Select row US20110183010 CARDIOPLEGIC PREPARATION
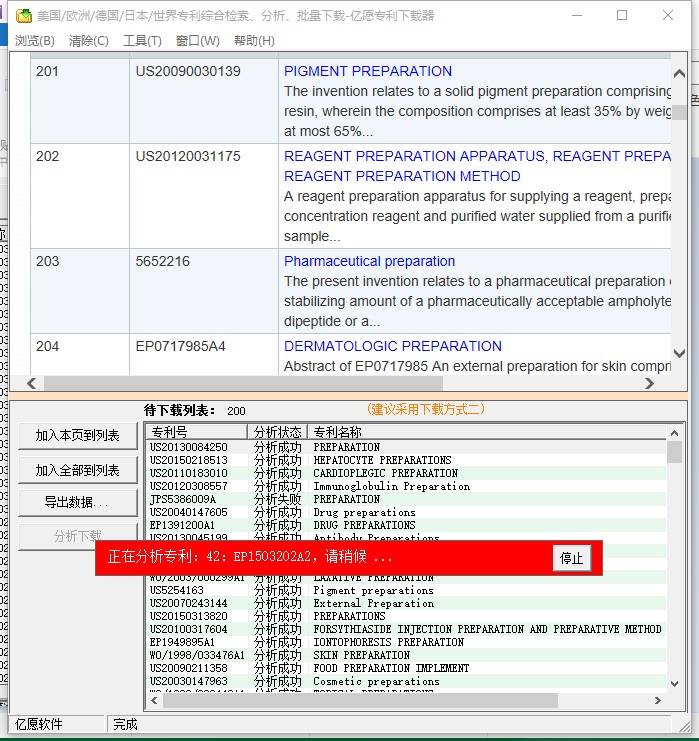The width and height of the screenshot is (699, 741). click(x=406, y=473)
